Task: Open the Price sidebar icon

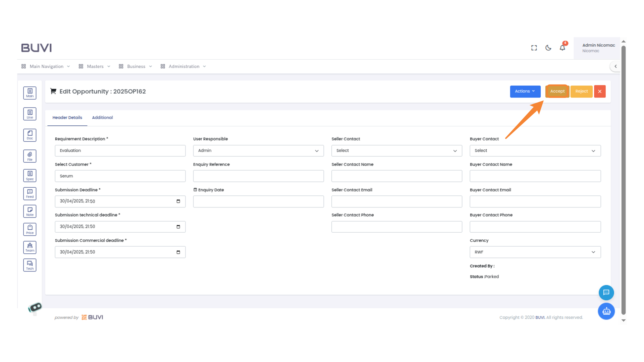Action: [30, 229]
